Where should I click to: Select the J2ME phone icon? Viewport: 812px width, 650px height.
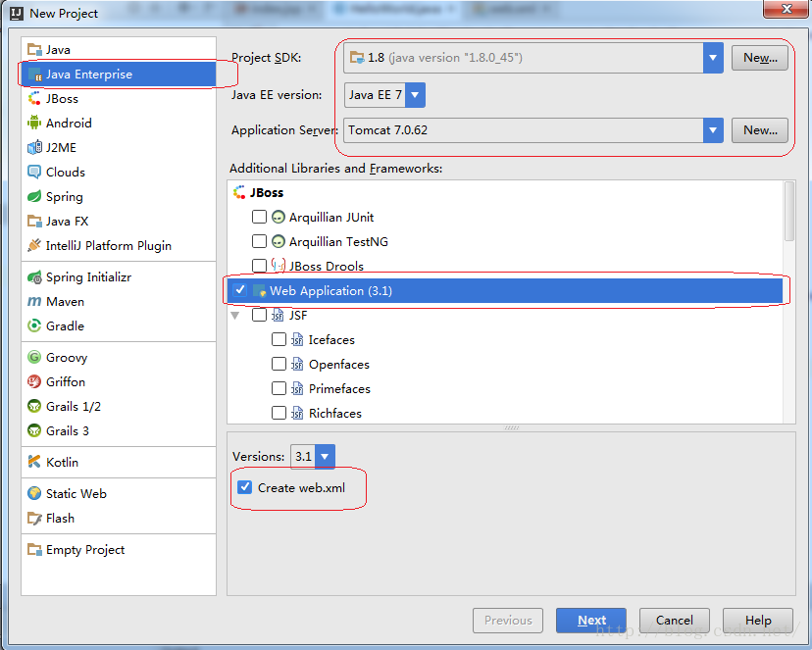click(x=34, y=147)
